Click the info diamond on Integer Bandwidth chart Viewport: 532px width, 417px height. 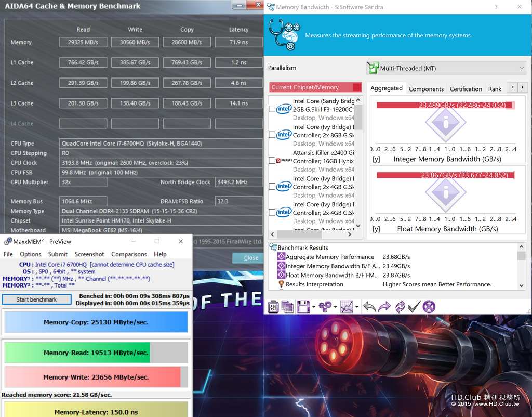pyautogui.click(x=445, y=122)
